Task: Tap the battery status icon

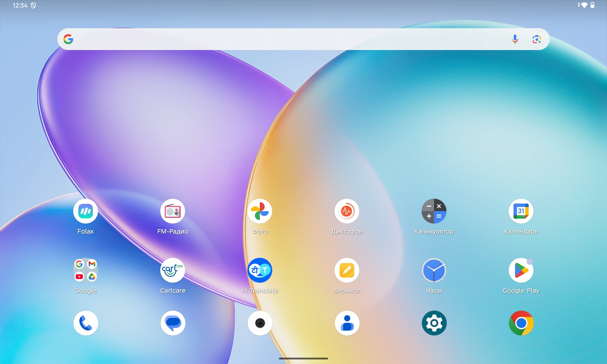Action: tap(592, 5)
